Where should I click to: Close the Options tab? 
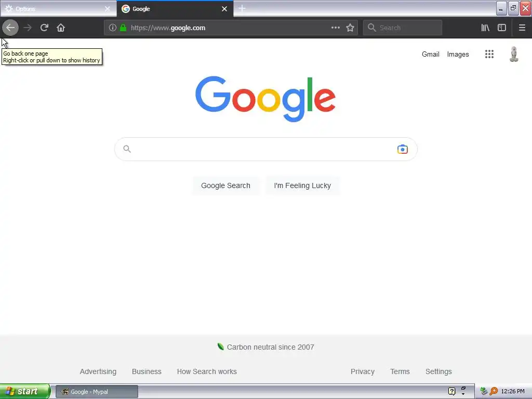107,9
